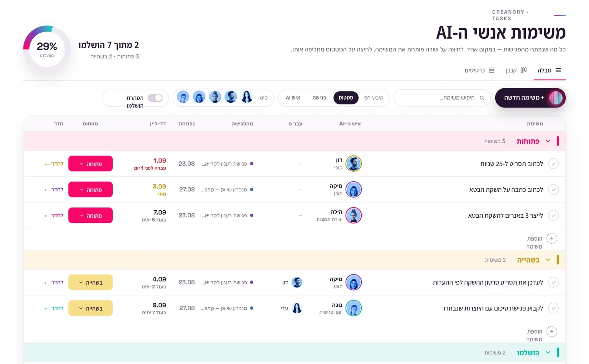The height and width of the screenshot is (364, 589).
Task: Open the בשהייה status dropdown in נוגה's row
Action: click(x=90, y=308)
